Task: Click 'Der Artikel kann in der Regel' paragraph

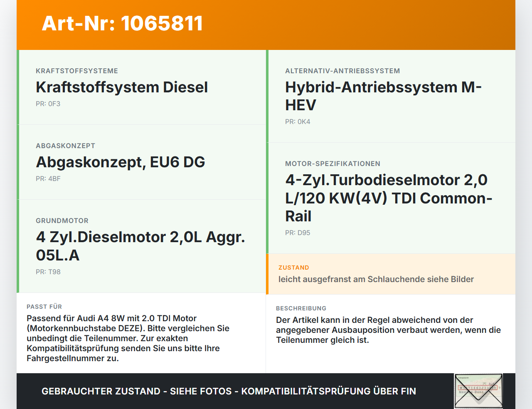Action: coord(388,330)
